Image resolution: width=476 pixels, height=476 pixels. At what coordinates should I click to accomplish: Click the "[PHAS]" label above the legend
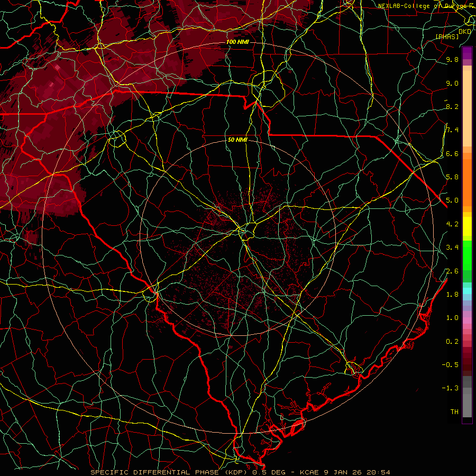point(447,36)
